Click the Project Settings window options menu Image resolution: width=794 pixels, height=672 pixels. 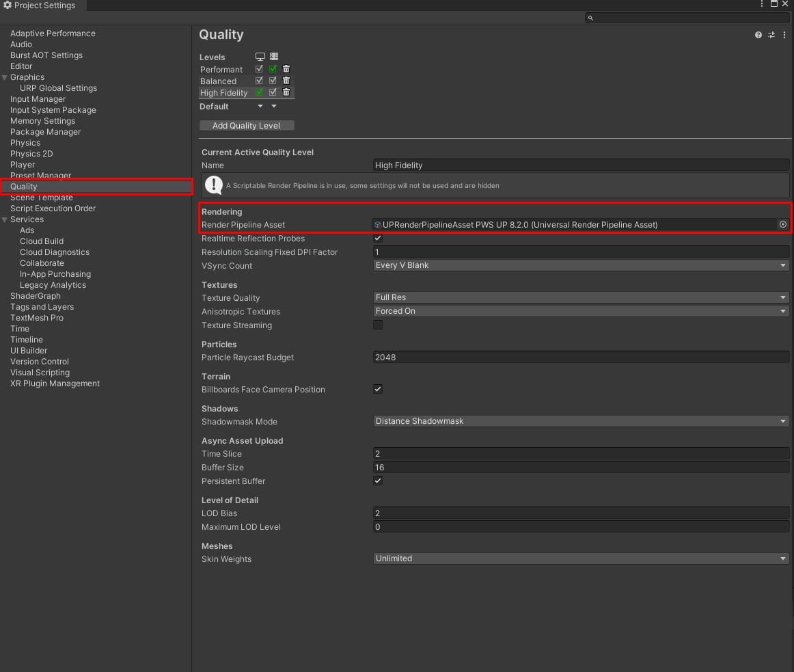tap(762, 4)
